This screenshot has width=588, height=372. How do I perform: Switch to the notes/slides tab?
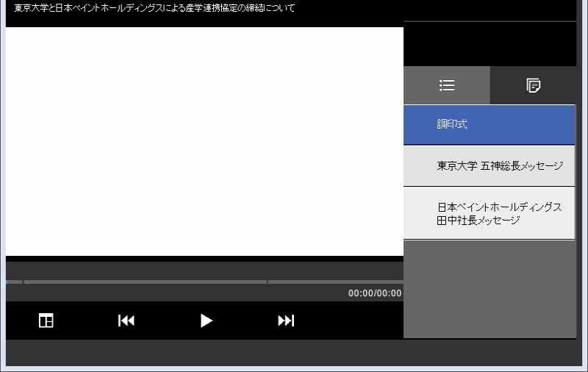point(533,85)
